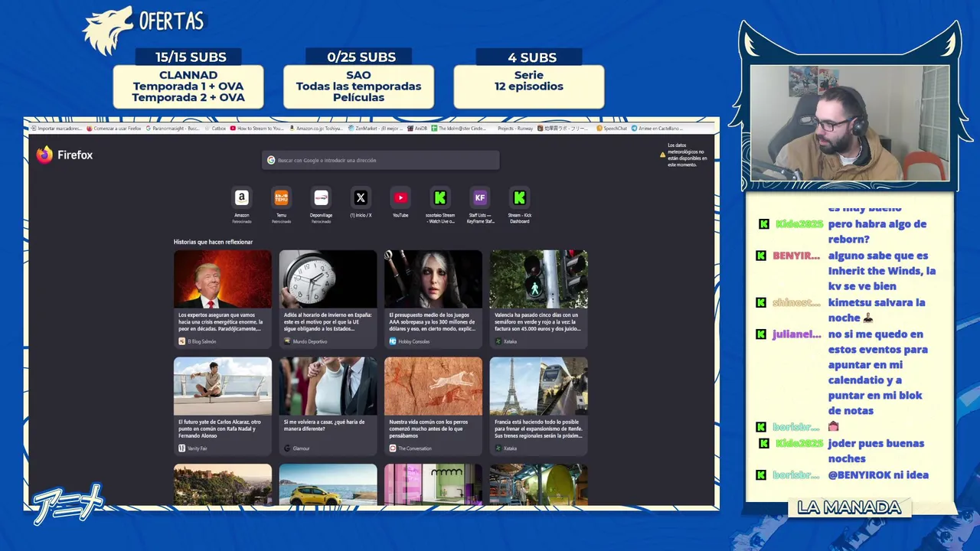Open the AAA games budget story image
Screen dimensions: 980x551
click(433, 279)
